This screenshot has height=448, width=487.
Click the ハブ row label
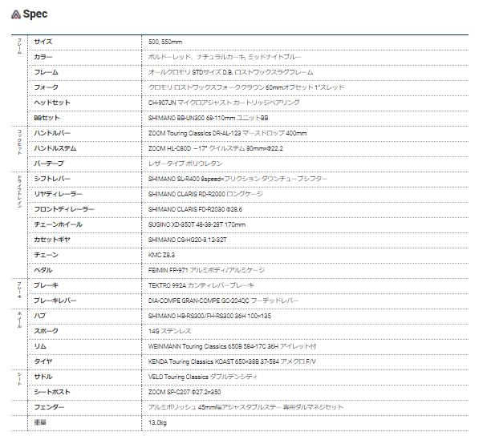40,316
